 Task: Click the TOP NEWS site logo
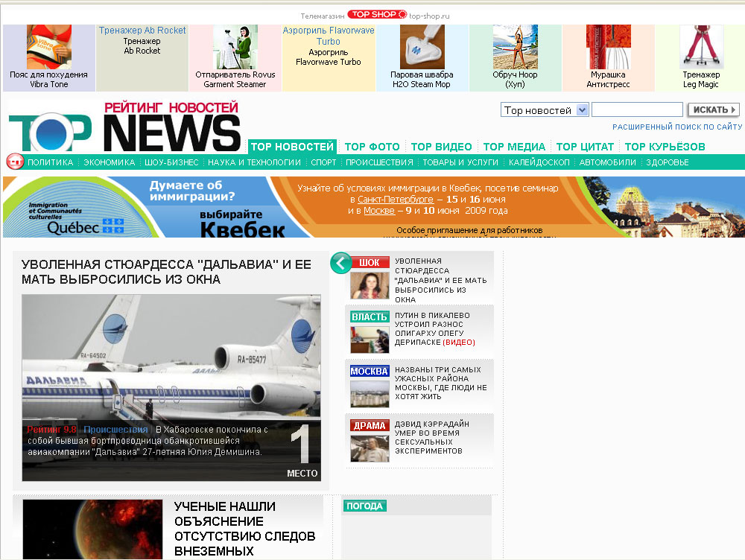click(x=125, y=127)
